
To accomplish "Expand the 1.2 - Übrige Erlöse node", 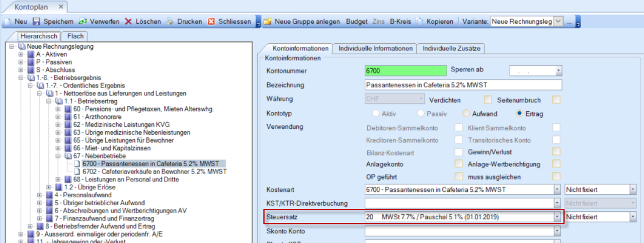I will pyautogui.click(x=48, y=187).
